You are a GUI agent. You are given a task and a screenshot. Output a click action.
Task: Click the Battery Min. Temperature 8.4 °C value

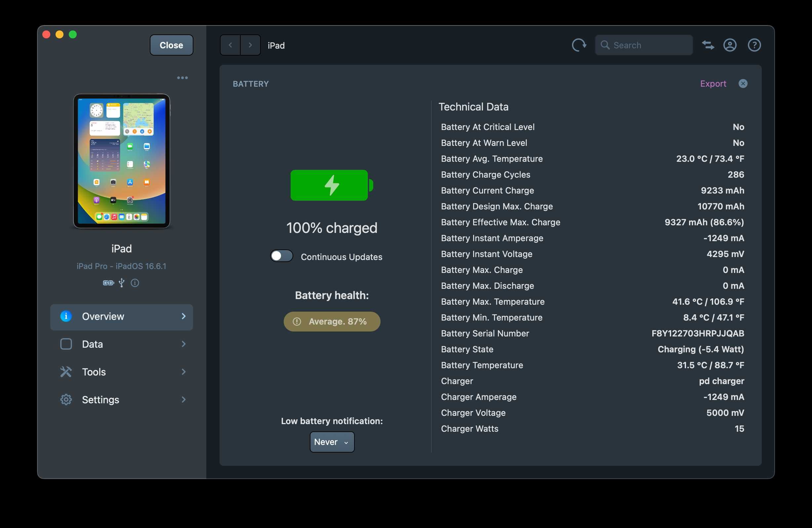point(713,317)
